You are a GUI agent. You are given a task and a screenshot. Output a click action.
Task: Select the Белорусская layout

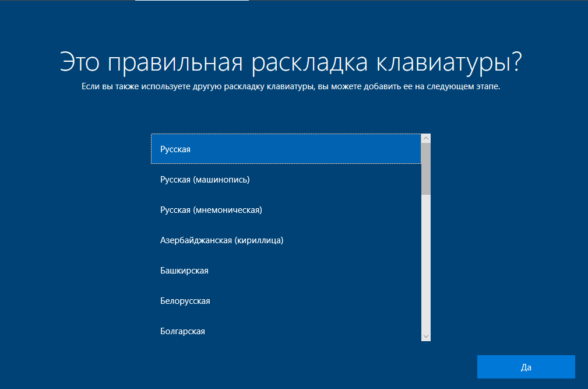click(x=286, y=301)
